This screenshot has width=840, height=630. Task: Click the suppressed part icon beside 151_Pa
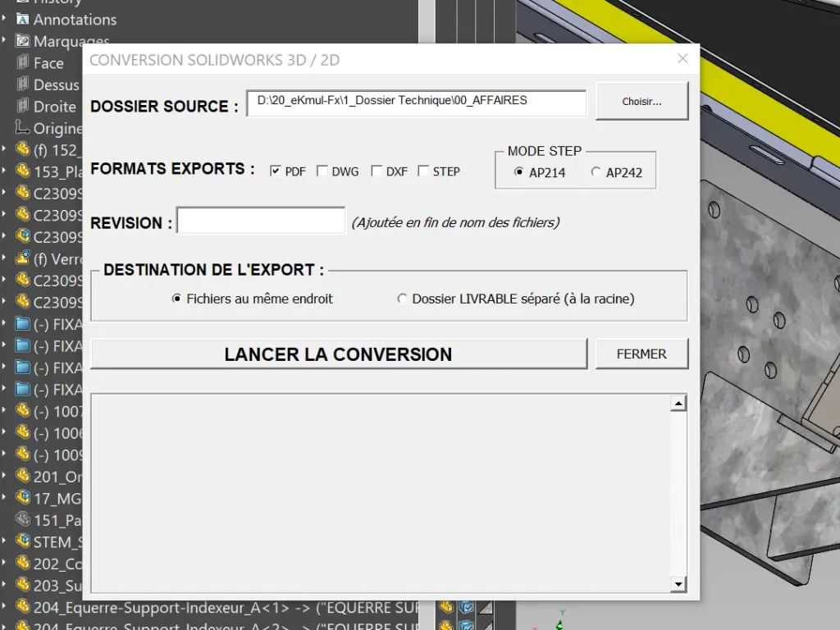point(24,519)
